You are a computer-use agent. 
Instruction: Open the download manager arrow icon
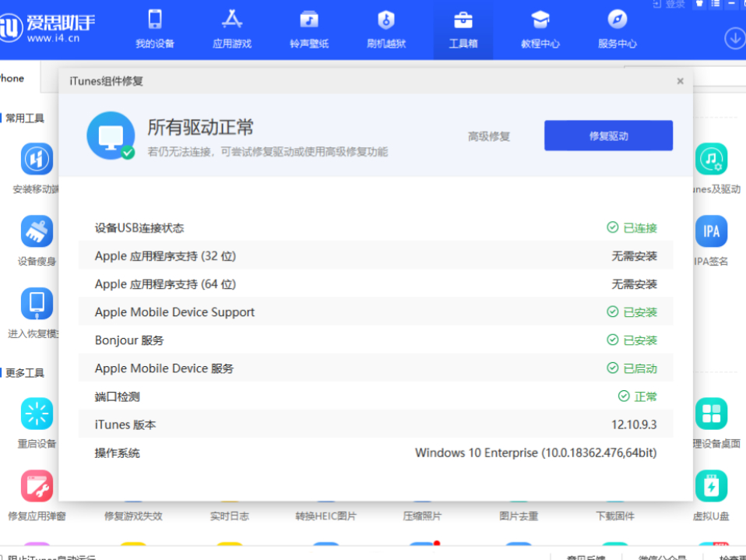click(x=734, y=38)
